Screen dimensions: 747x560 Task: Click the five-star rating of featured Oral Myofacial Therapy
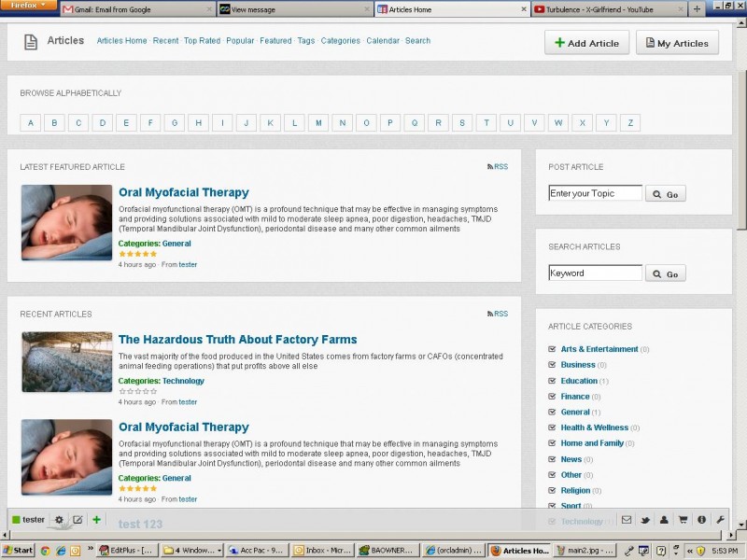(x=137, y=254)
